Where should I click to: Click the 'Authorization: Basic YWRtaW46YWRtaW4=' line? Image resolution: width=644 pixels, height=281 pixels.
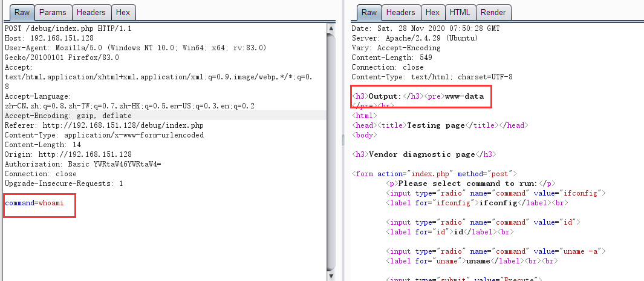click(83, 164)
